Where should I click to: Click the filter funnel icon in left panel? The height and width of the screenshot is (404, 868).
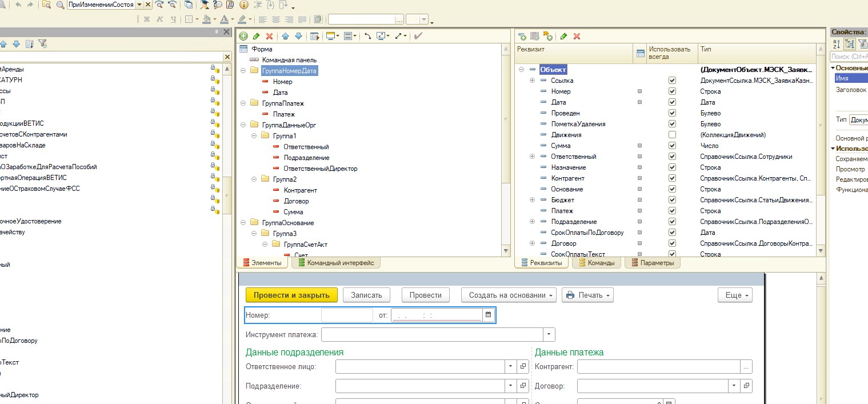point(42,43)
